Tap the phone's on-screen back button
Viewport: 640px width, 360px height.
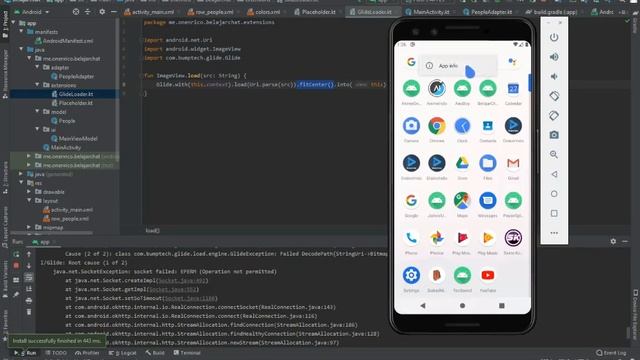coord(423,305)
